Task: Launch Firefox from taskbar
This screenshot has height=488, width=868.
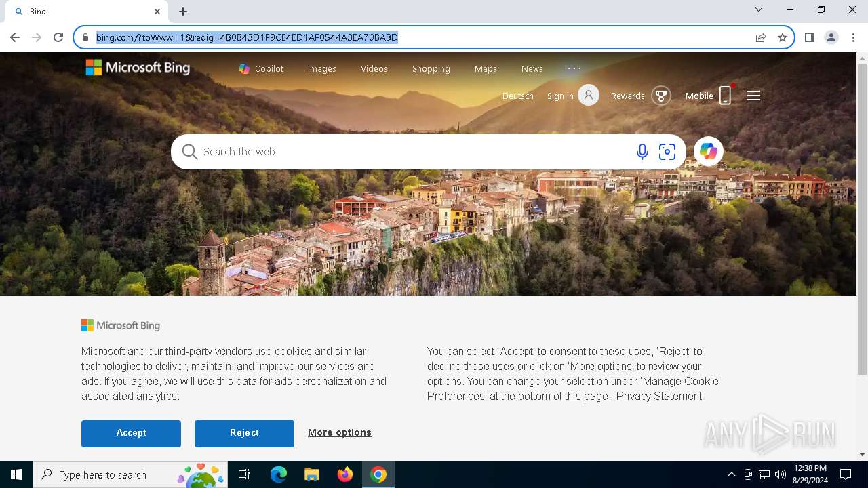Action: click(x=345, y=474)
